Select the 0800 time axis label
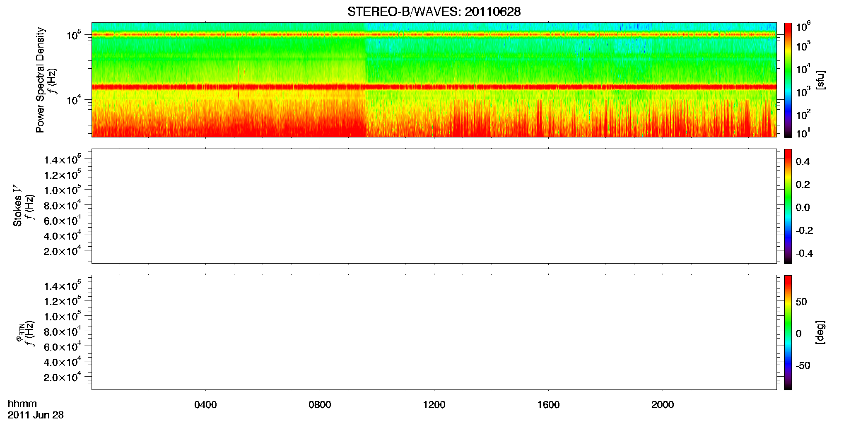Image resolution: width=868 pixels, height=447 pixels. tap(320, 405)
